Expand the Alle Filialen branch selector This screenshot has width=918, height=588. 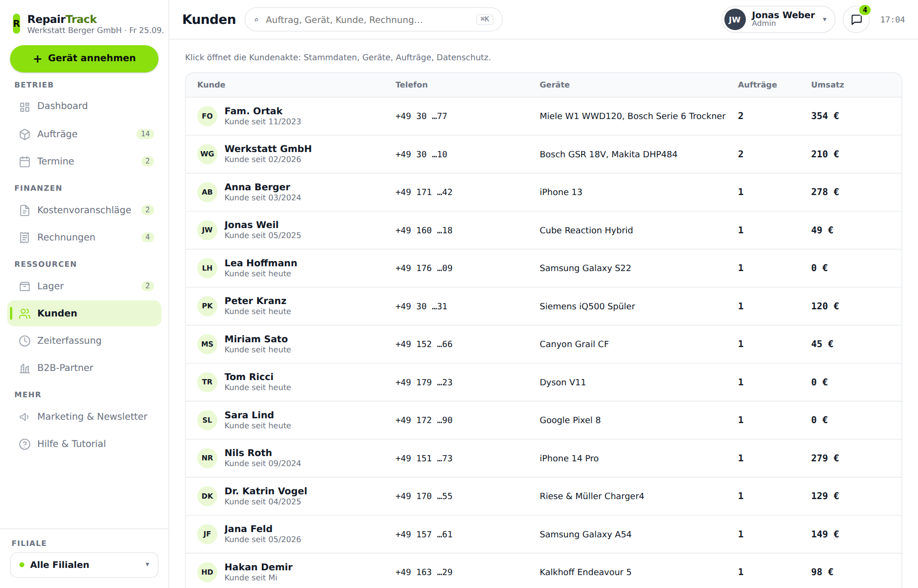(x=84, y=565)
